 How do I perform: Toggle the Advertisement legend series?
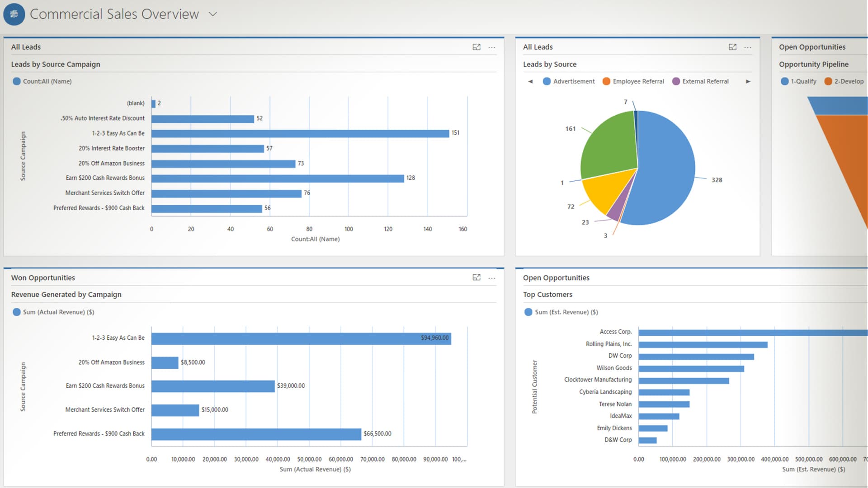pyautogui.click(x=569, y=81)
